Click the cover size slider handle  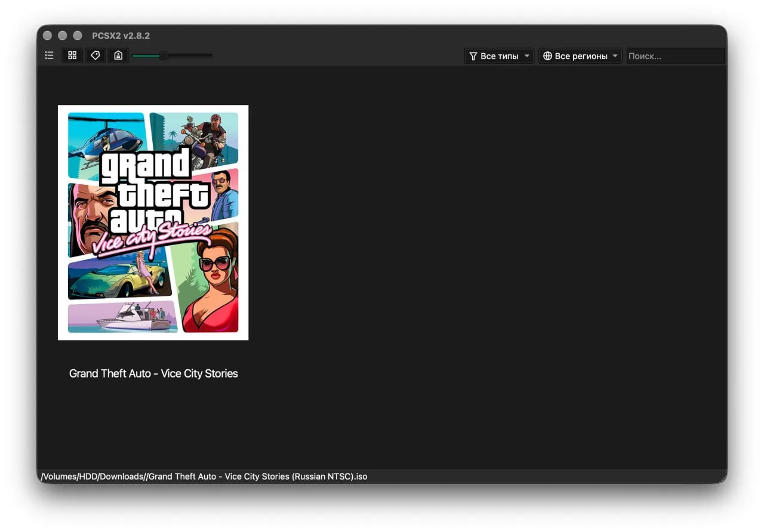[x=163, y=56]
